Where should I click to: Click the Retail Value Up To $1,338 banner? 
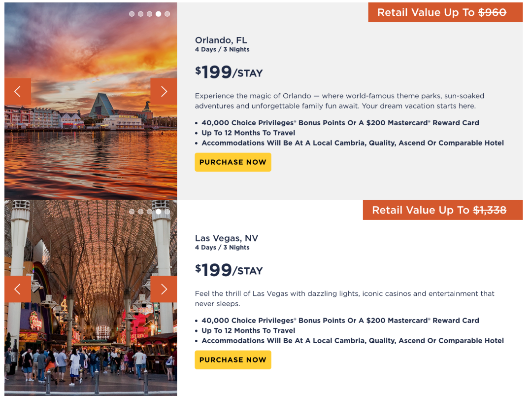tap(443, 210)
